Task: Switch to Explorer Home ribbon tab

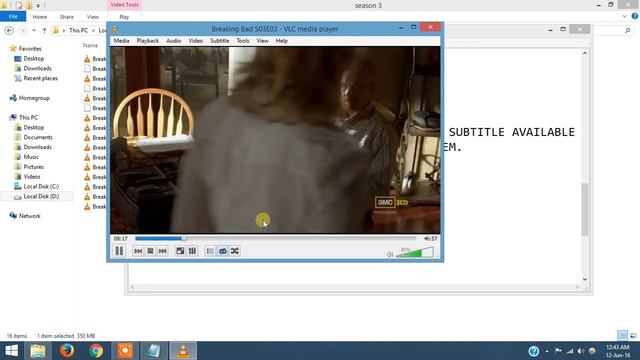Action: [40, 17]
